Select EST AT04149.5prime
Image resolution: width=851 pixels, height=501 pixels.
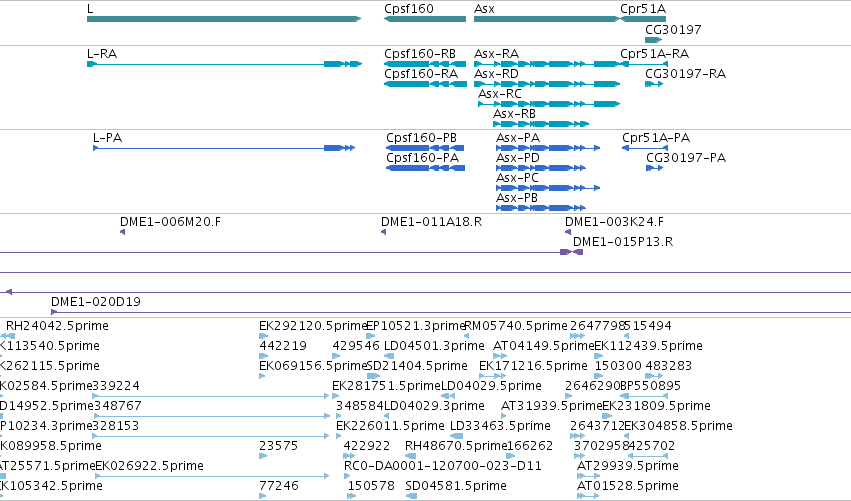point(544,346)
